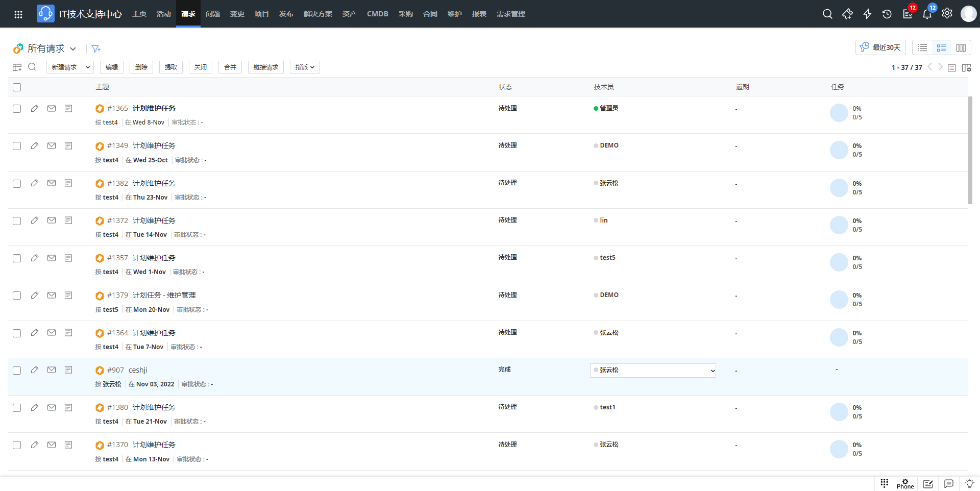Image resolution: width=980 pixels, height=491 pixels.
Task: Click the notes icon for request #1382
Action: pyautogui.click(x=68, y=183)
